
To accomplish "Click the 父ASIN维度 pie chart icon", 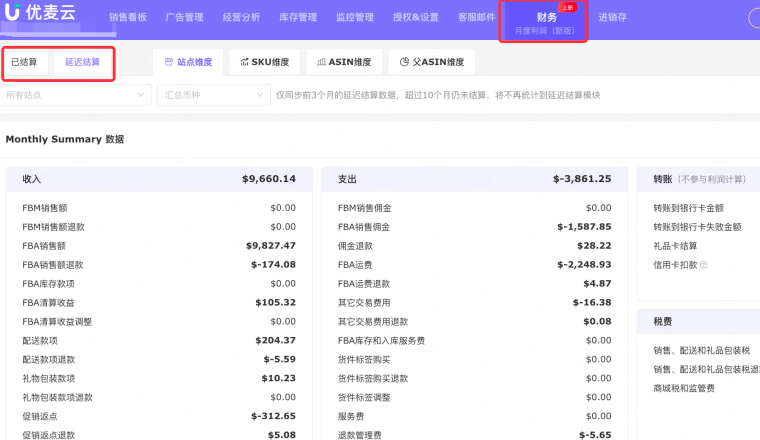I will (404, 62).
